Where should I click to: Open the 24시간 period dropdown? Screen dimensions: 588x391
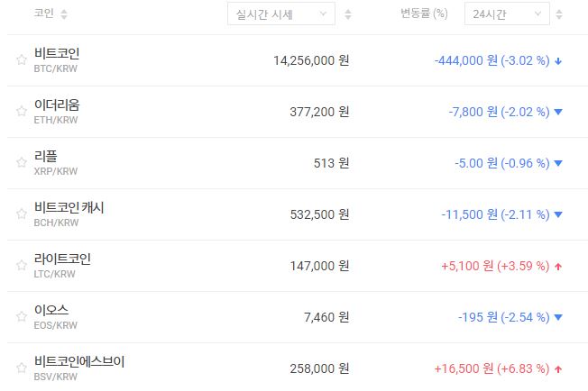pos(507,14)
